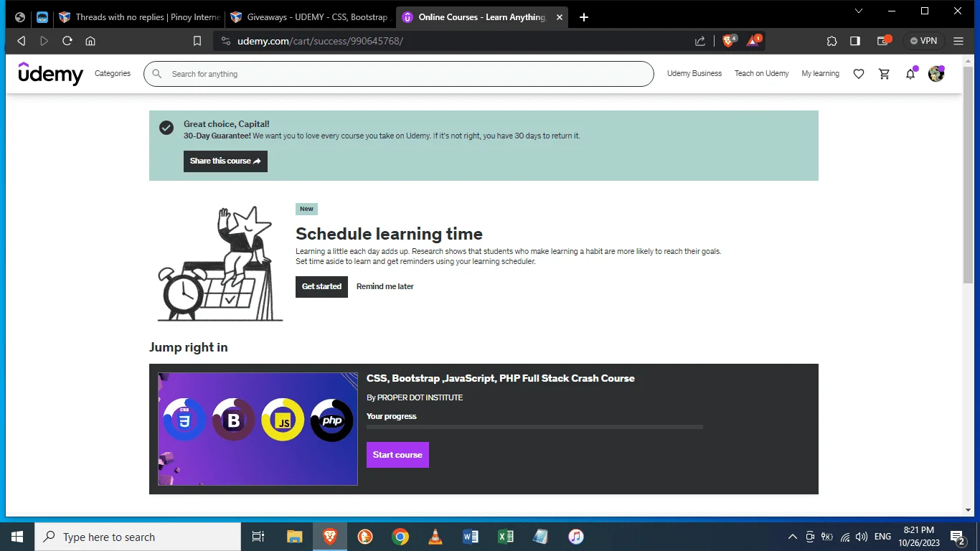
Task: View site information next to the URL
Action: pyautogui.click(x=225, y=41)
